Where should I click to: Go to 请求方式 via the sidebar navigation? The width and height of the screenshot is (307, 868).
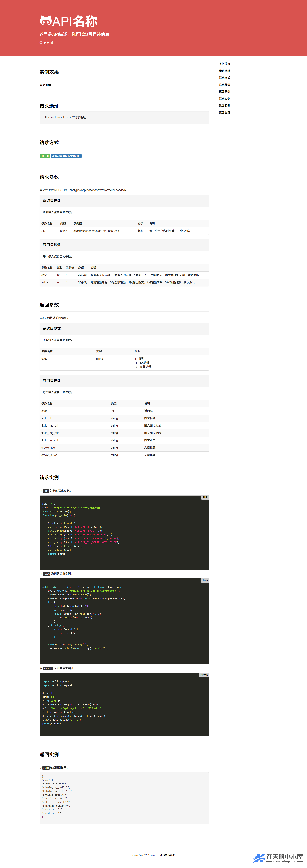[224, 78]
